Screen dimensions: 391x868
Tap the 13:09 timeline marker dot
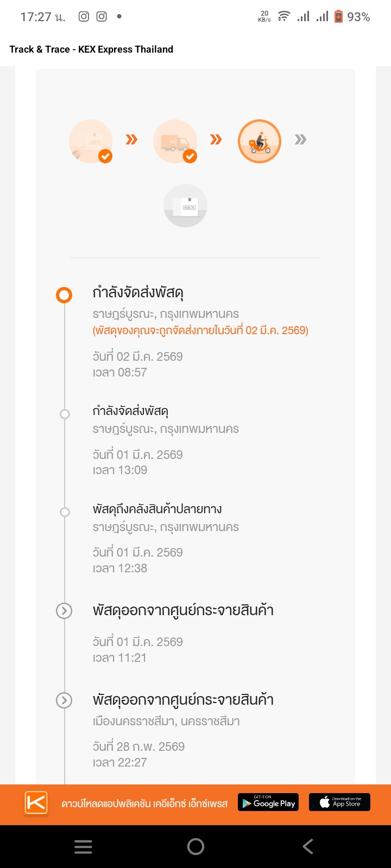(65, 414)
